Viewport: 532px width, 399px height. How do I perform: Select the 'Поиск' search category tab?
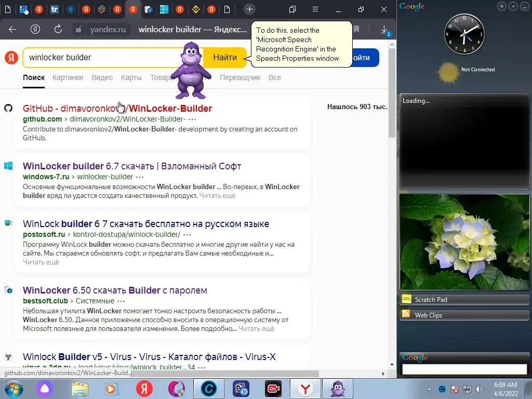(34, 78)
